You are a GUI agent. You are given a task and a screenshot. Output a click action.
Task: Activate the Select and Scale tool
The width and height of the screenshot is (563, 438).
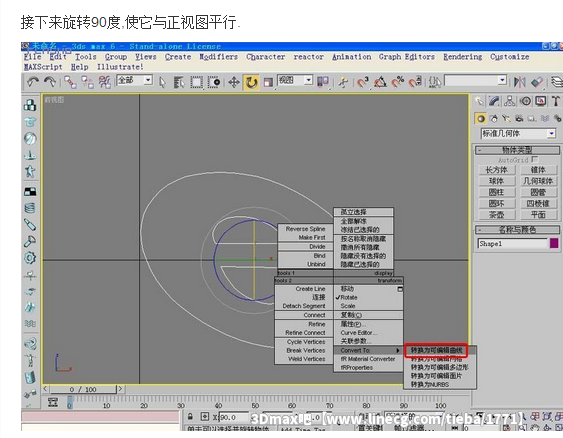(268, 82)
